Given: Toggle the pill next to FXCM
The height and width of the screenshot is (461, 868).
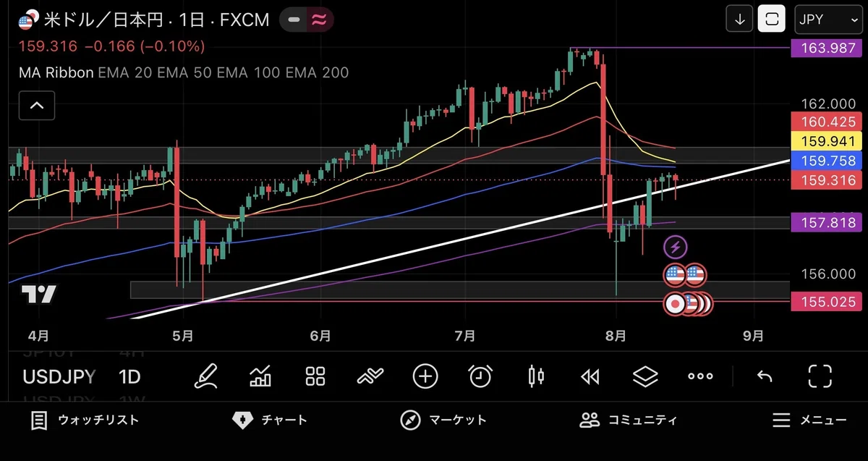Looking at the screenshot, I should [x=308, y=20].
